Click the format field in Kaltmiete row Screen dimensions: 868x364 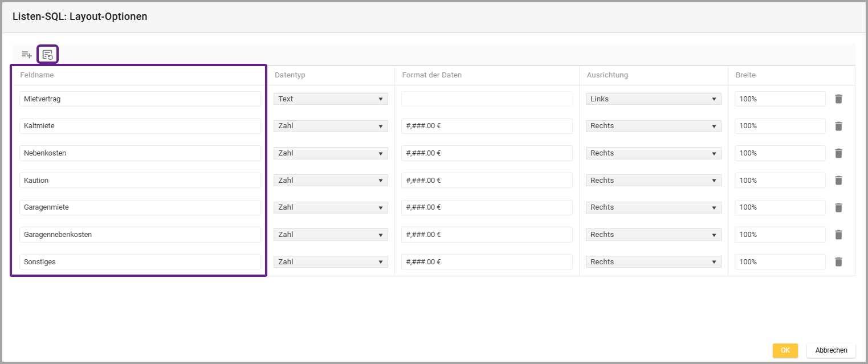pos(486,126)
